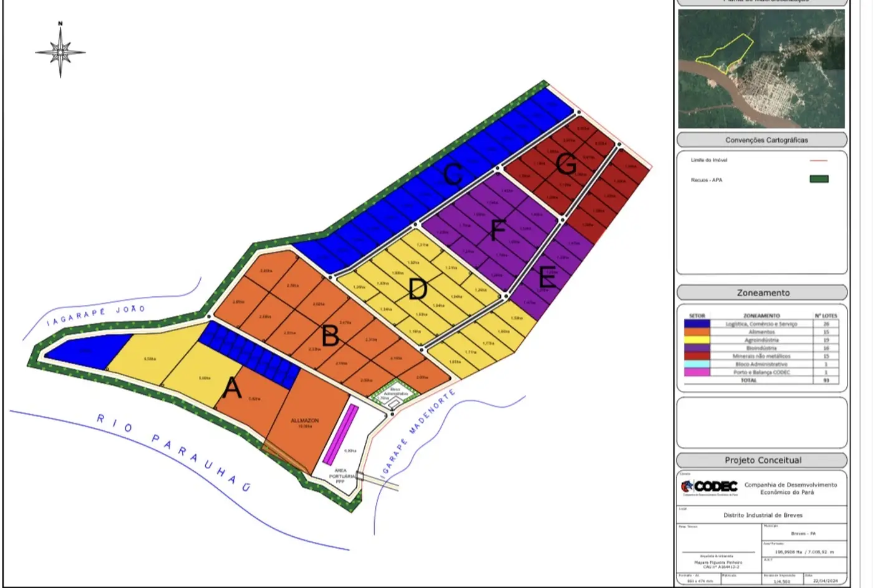
Task: Click the Convenções Cartográficas header
Action: pyautogui.click(x=762, y=140)
